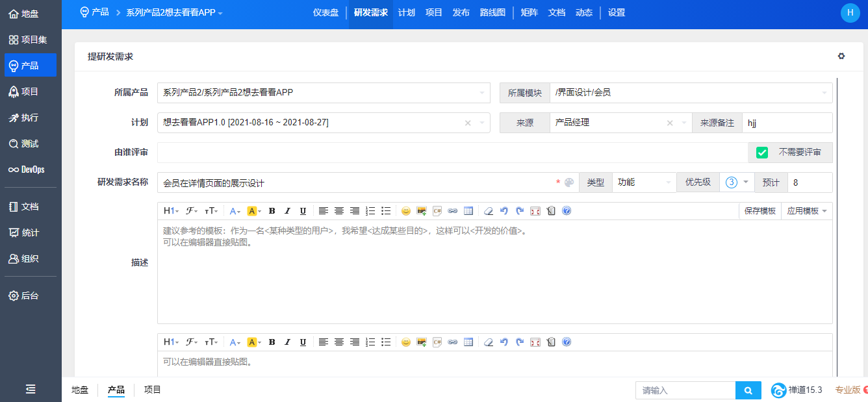Expand the 优先级 priority dropdown
Viewport: 868px width, 402px height.
pyautogui.click(x=737, y=182)
